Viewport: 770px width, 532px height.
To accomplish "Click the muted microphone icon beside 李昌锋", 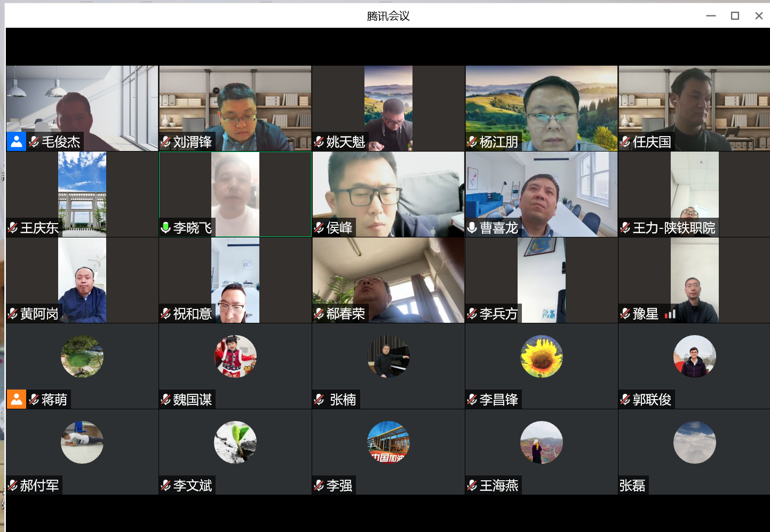I will [x=472, y=400].
